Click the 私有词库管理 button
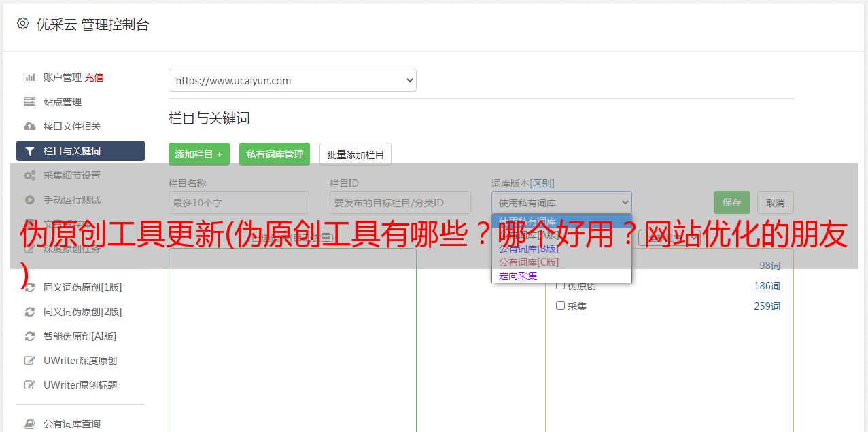Image resolution: width=868 pixels, height=432 pixels. point(275,154)
